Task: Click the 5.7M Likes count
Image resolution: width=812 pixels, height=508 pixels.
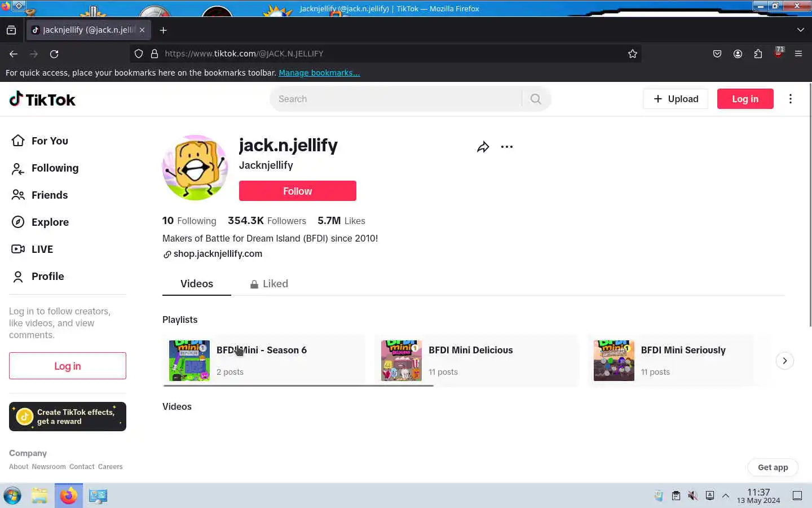Action: tap(341, 221)
